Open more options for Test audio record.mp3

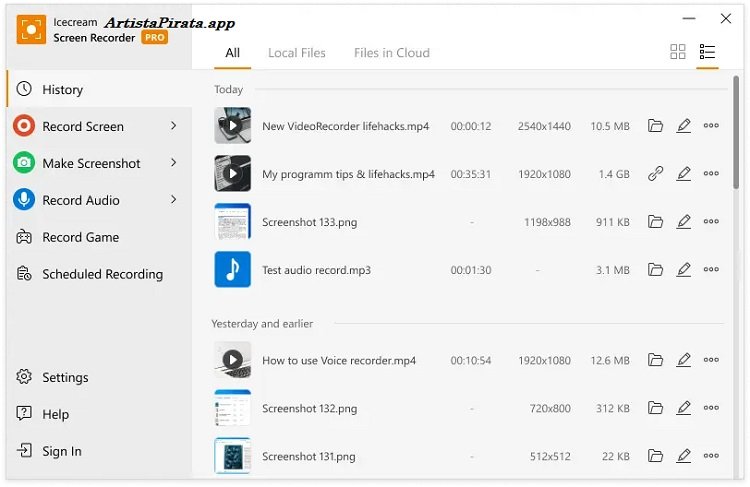coord(711,270)
